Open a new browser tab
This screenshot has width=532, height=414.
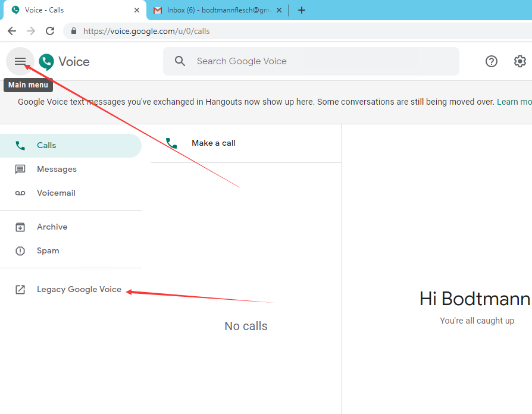(x=302, y=10)
